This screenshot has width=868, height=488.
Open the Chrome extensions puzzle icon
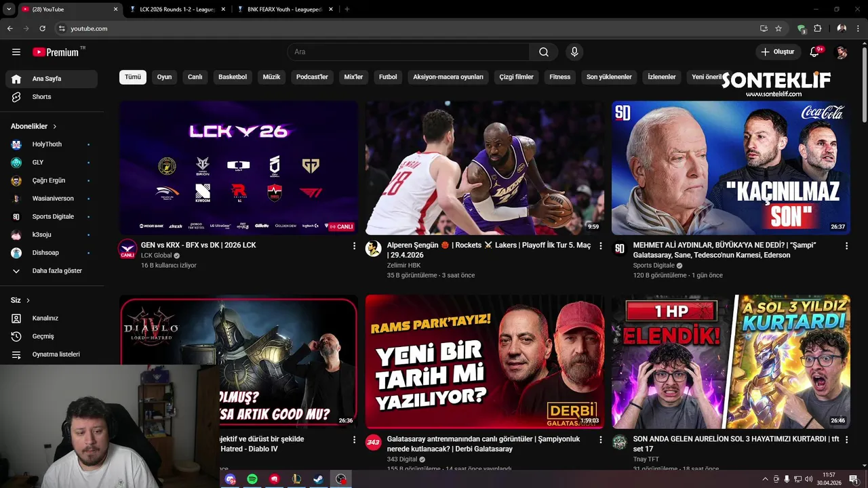[x=818, y=28]
